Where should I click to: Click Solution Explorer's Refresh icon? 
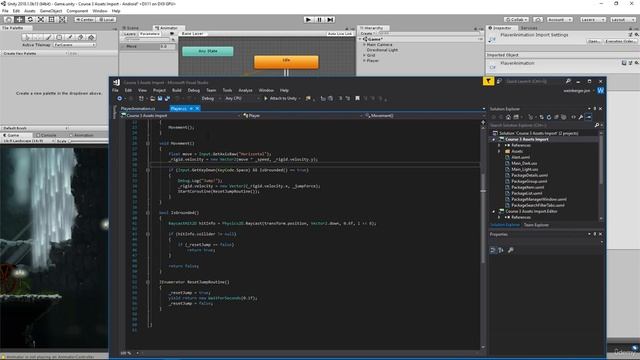pos(549,117)
